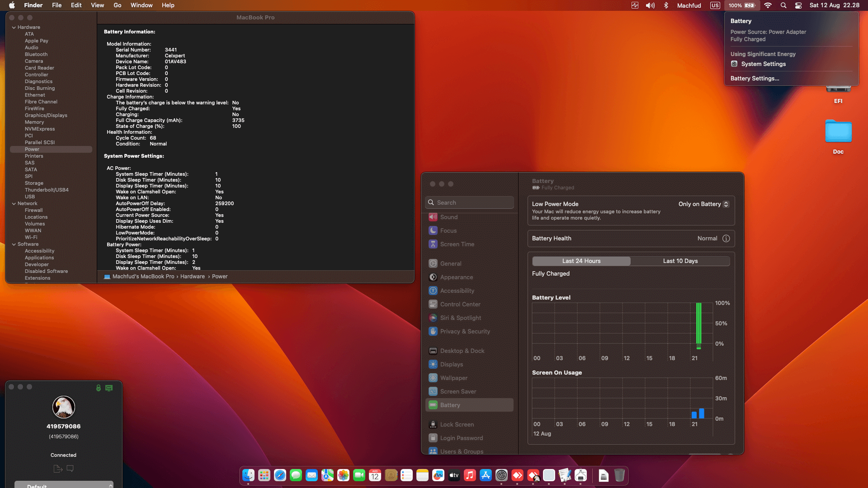
Task: Open the US input source menu
Action: point(715,5)
